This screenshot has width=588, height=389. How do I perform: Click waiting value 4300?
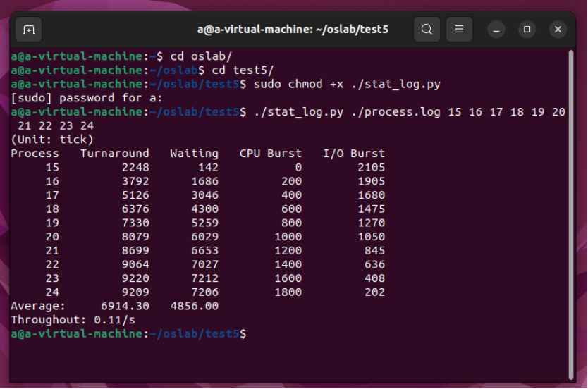(204, 209)
